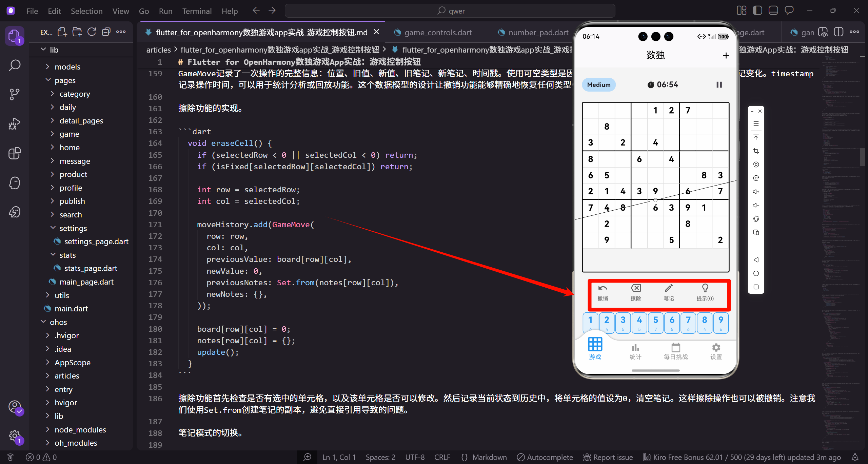Image resolution: width=868 pixels, height=464 pixels.
Task: Open the Help menu
Action: point(230,11)
